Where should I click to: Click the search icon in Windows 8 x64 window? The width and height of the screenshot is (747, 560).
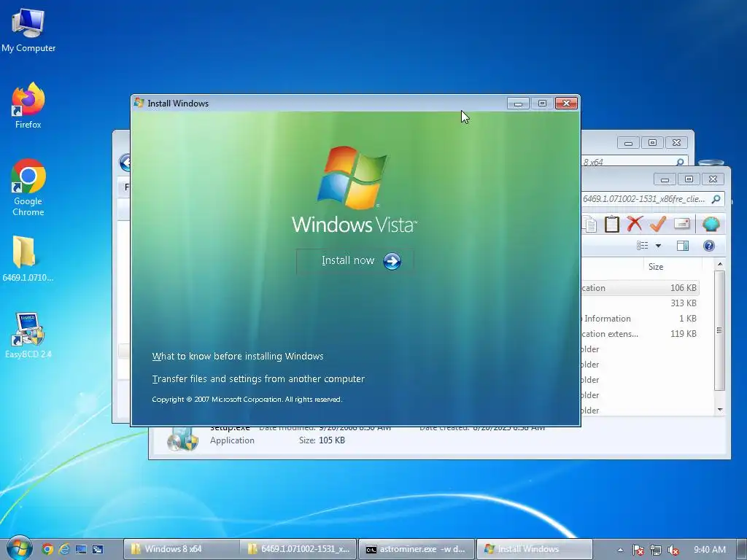point(680,163)
